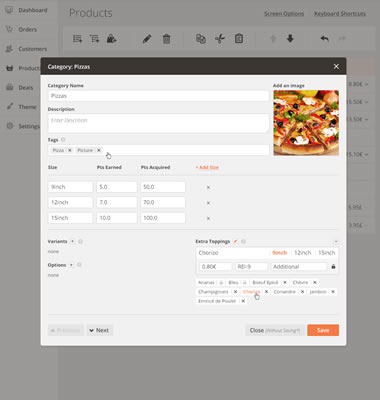Click the clipboard paste icon

point(239,39)
